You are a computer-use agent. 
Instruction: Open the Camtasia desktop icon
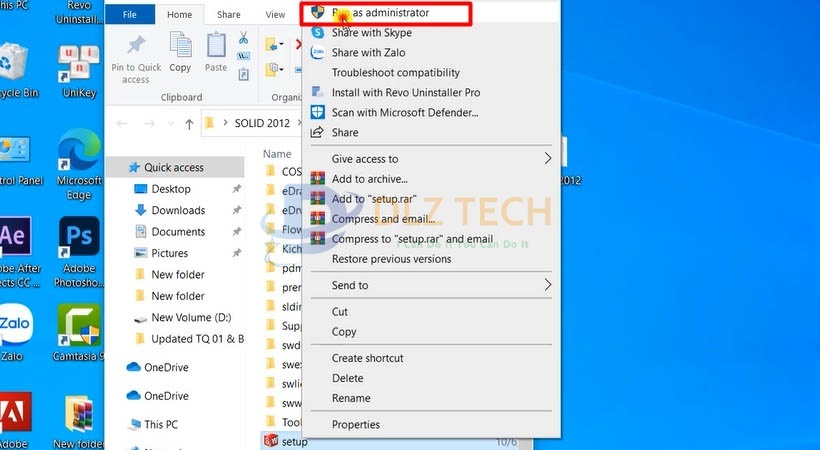click(79, 333)
